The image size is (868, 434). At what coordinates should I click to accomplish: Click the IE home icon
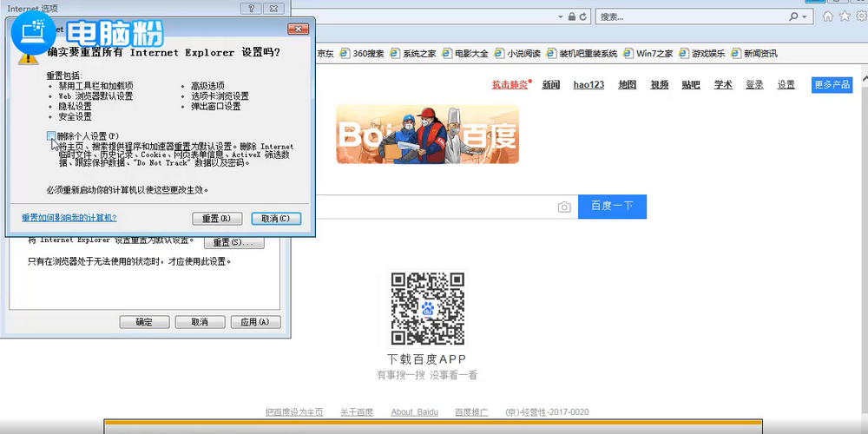pos(827,16)
